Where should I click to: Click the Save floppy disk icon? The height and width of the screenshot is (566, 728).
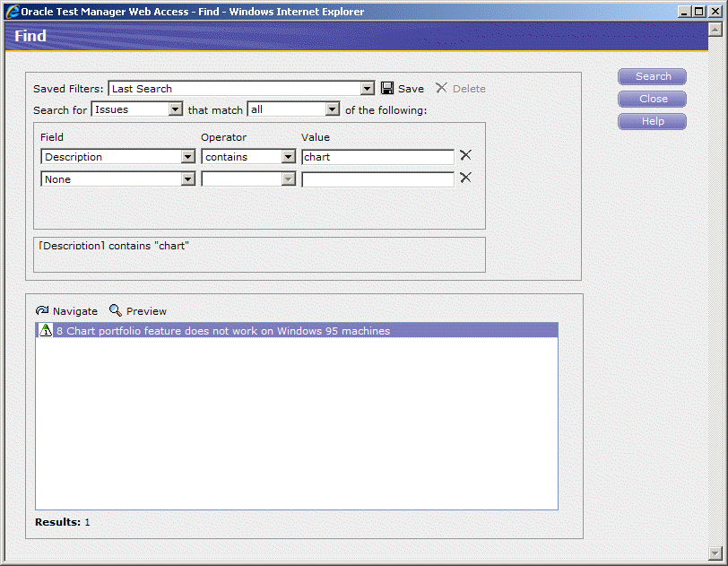click(x=386, y=88)
